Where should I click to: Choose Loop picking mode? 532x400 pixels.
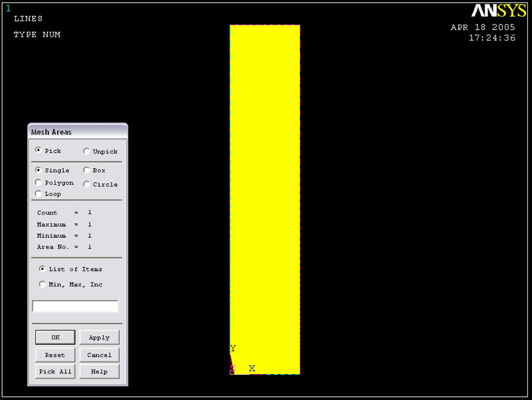39,193
